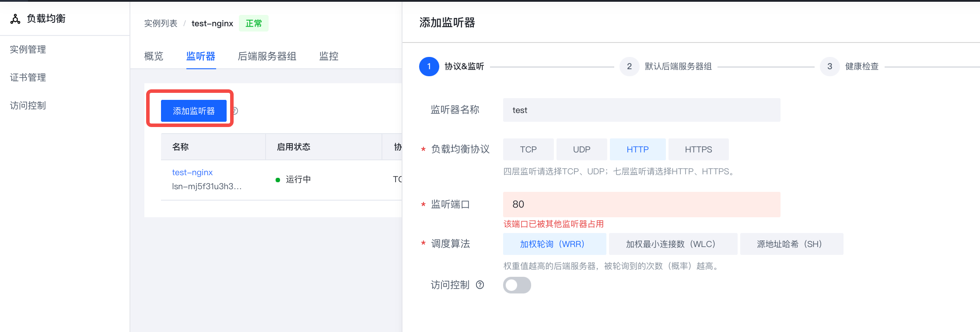Open 访问控制 in the sidebar
Screen dimensions: 980x332
coord(28,106)
